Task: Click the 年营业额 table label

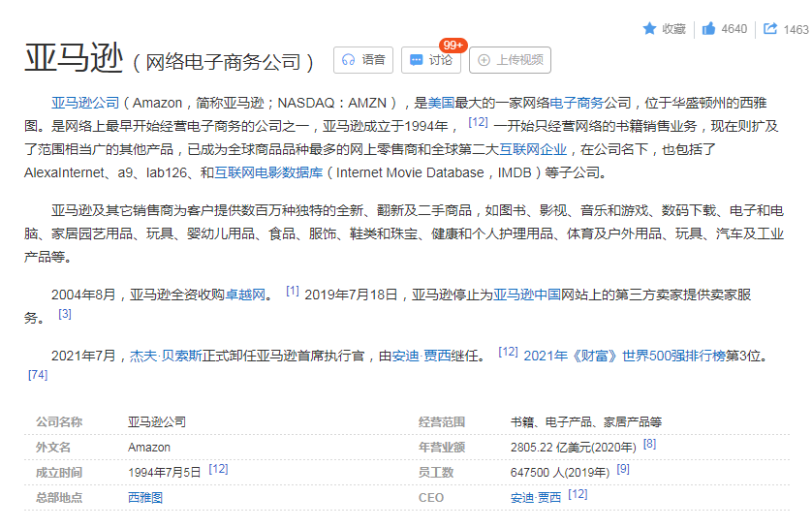Action: click(x=442, y=448)
